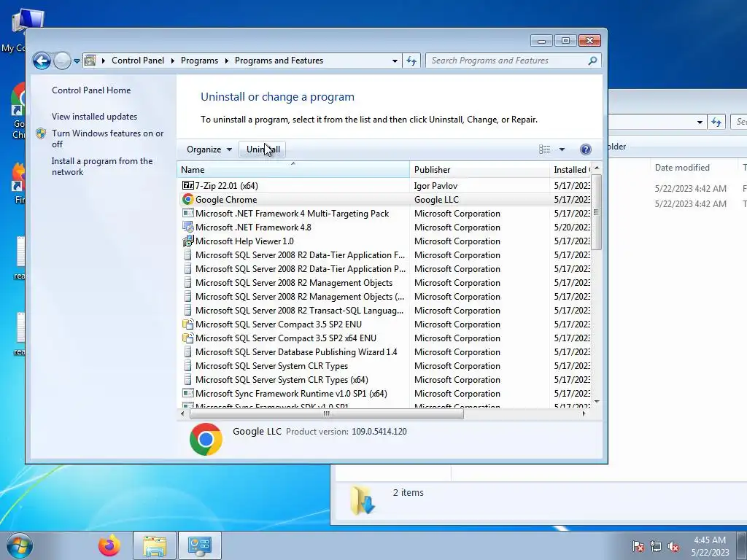The height and width of the screenshot is (560, 747).
Task: Click the Programs breadcrumb
Action: tap(199, 61)
